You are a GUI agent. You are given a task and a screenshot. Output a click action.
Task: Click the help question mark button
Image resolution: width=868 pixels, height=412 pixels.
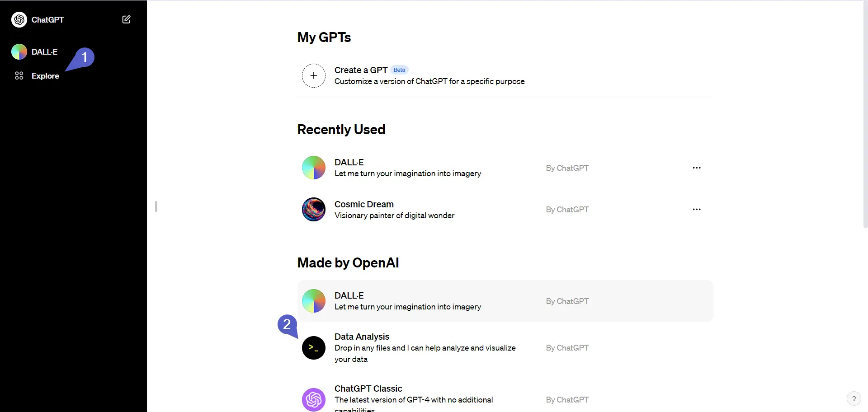854,398
